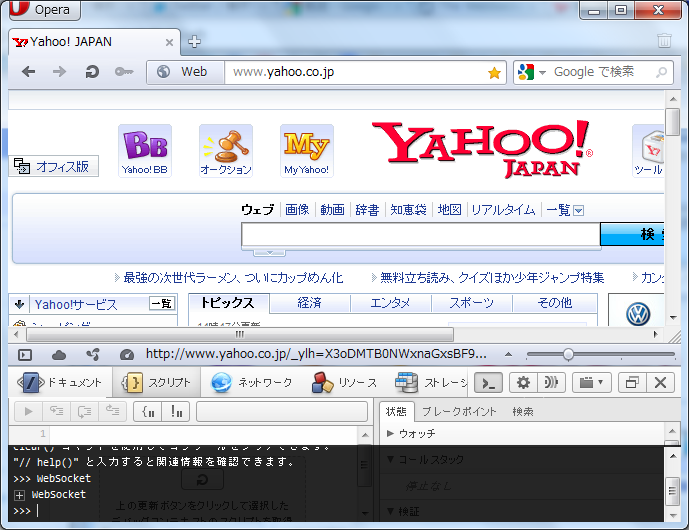
Task: Switch to the トピックス news tab
Action: tap(228, 303)
